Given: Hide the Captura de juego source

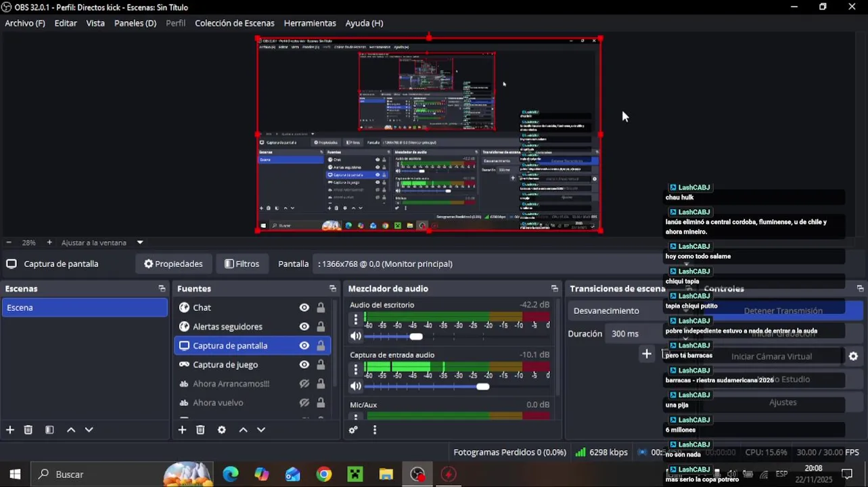Looking at the screenshot, I should coord(304,365).
